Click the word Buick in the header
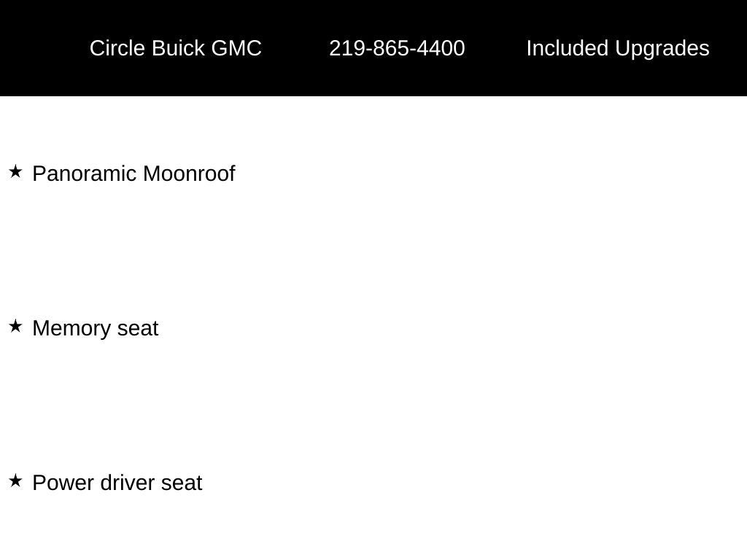Viewport: 747px width, 560px height. point(178,48)
